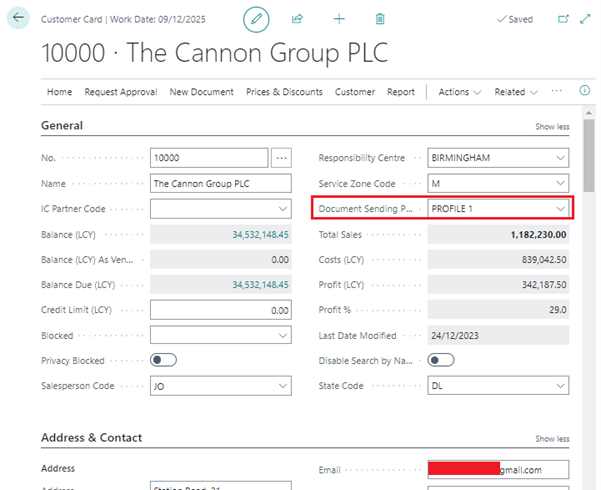Open the Blocked dropdown

[x=283, y=335]
